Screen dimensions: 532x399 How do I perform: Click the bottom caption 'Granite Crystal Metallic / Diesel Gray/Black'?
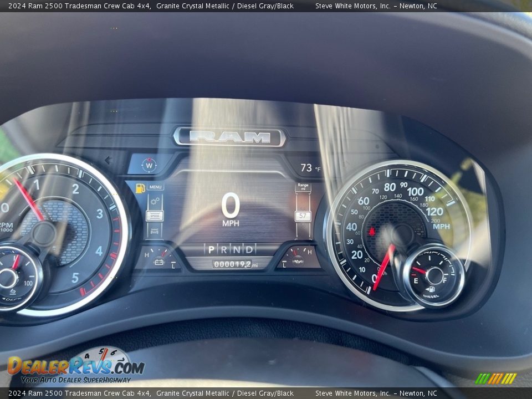coord(225,393)
